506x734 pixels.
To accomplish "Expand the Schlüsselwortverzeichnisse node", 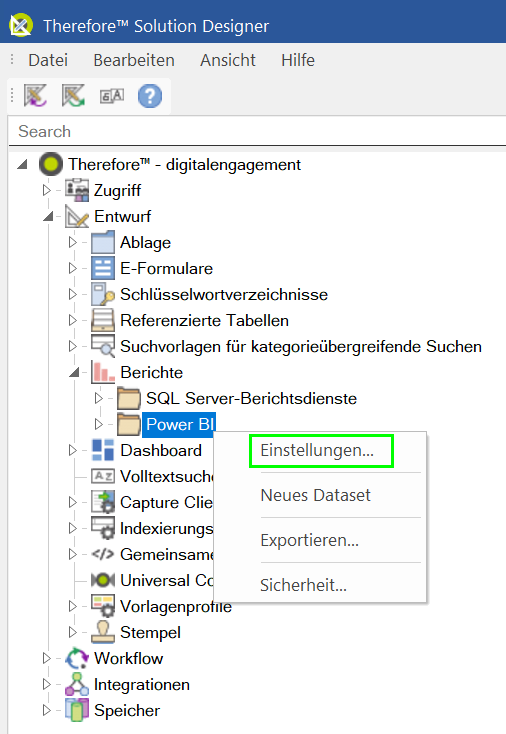I will tap(73, 294).
